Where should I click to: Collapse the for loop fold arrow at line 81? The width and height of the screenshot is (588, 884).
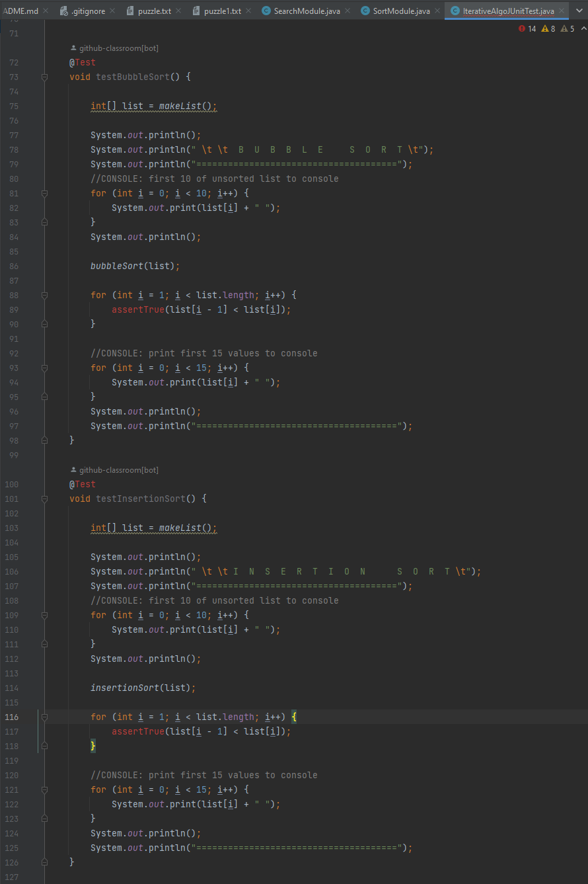click(43, 193)
